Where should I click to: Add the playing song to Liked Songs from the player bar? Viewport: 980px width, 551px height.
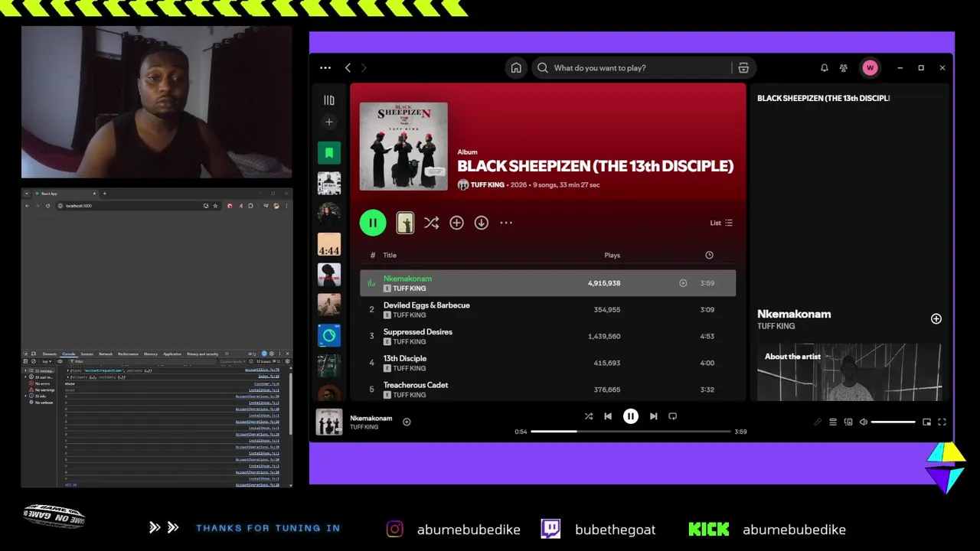(x=407, y=422)
